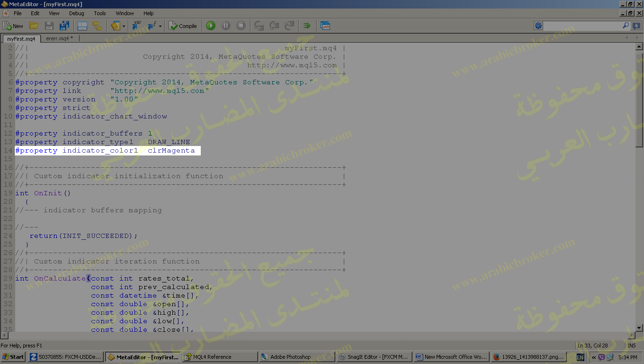Switch to Adobe Photoshop in the taskbar

coord(297,357)
